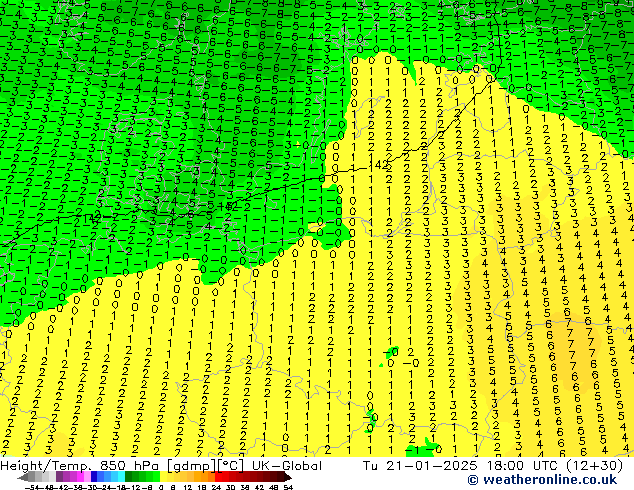Click the 'Height/Temp.' chart title text

pos(45,466)
